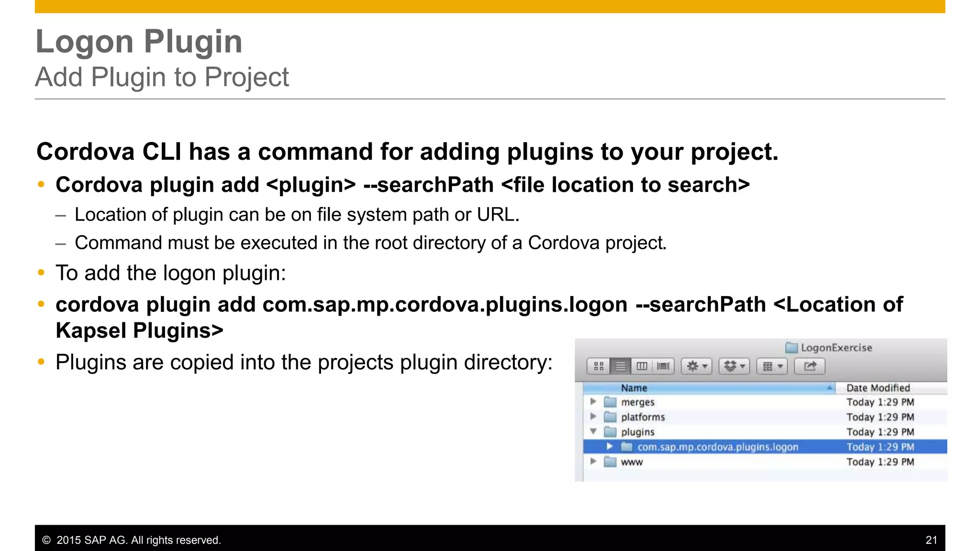Open the Arrange items dropdown
980x551 pixels.
[x=772, y=366]
